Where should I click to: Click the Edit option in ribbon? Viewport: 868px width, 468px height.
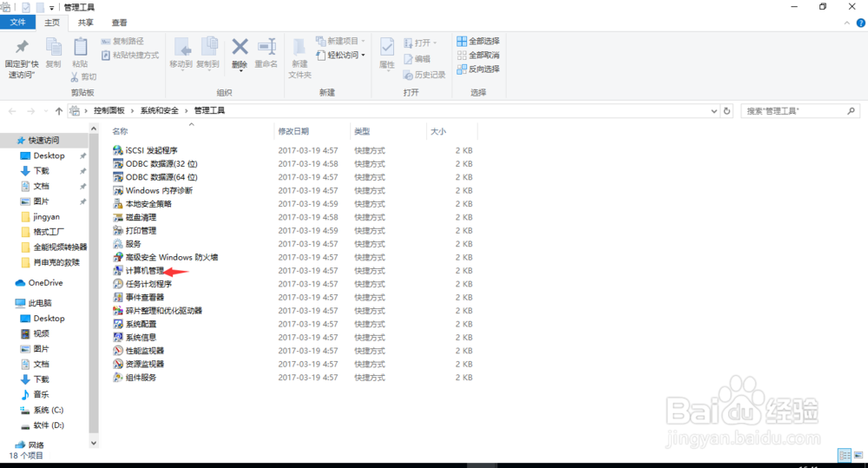pyautogui.click(x=418, y=59)
